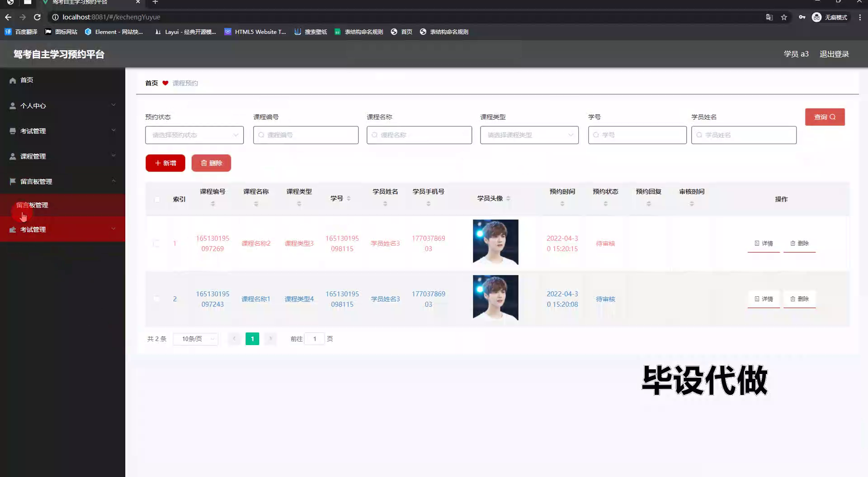The width and height of the screenshot is (868, 477).
Task: Click the go-to page number field
Action: tap(315, 339)
